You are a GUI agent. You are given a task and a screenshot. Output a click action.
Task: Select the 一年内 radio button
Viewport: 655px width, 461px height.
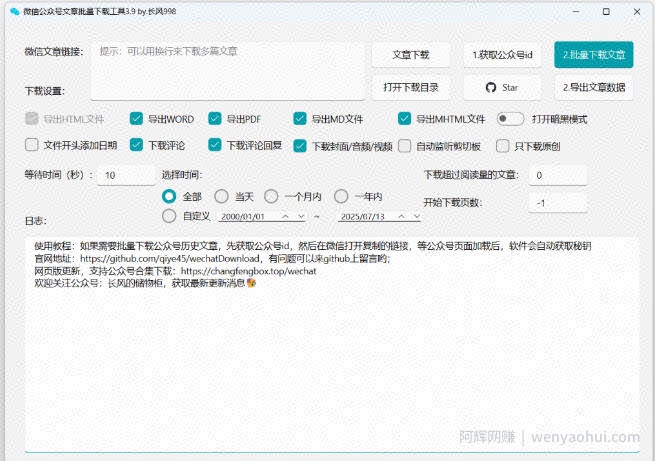click(341, 196)
